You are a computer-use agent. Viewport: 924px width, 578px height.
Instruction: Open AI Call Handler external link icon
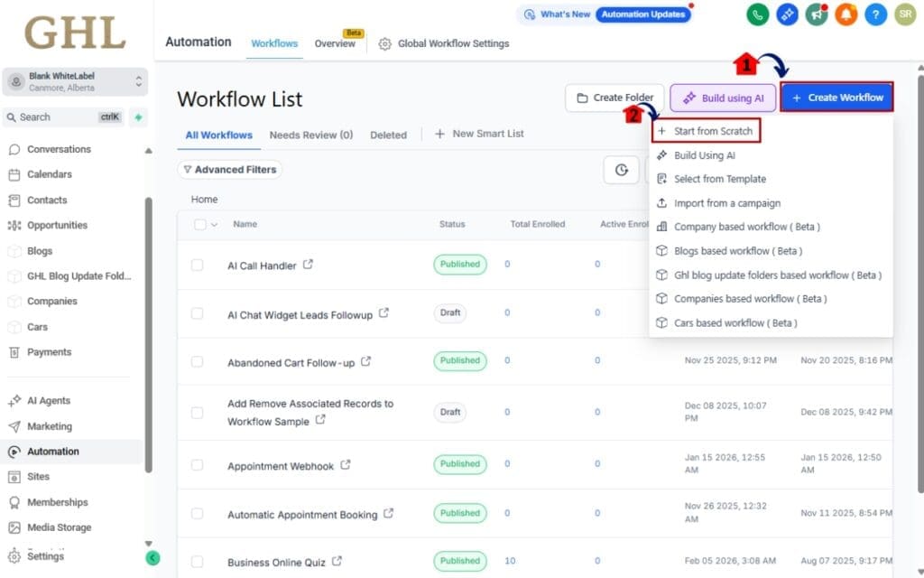pyautogui.click(x=309, y=265)
